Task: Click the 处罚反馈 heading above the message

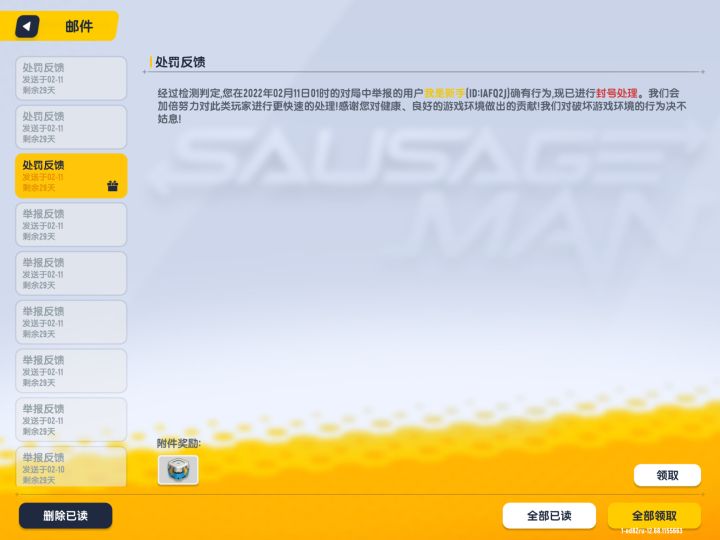Action: [180, 62]
